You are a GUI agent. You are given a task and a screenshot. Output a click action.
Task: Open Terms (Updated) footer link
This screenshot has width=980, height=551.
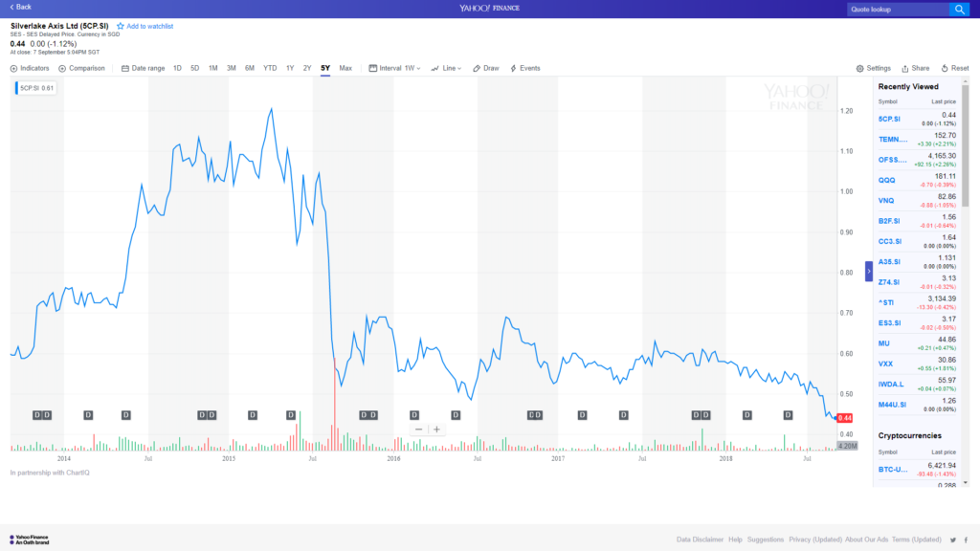click(x=916, y=540)
